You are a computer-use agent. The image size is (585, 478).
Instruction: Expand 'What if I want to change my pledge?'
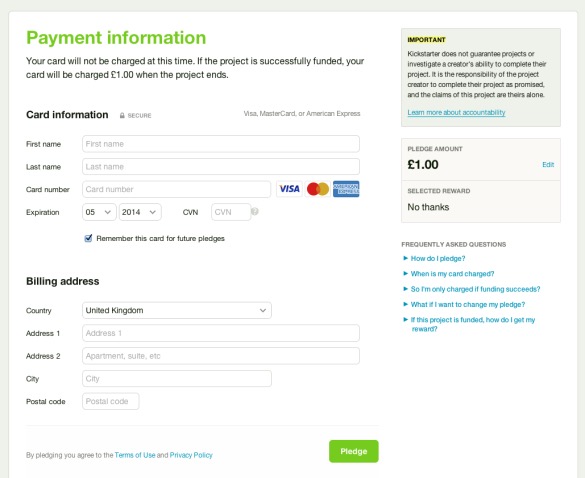[x=467, y=304]
